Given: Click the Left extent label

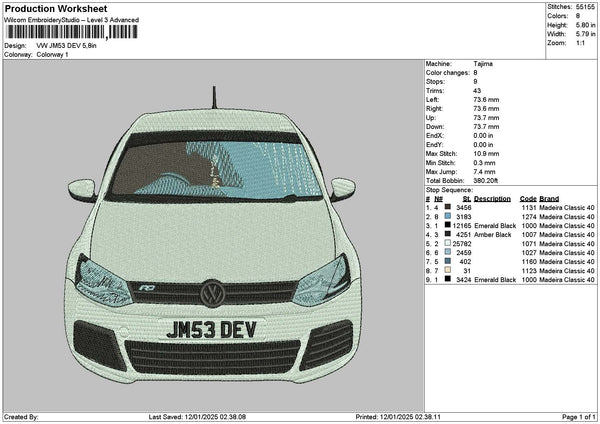Looking at the screenshot, I should (x=432, y=100).
